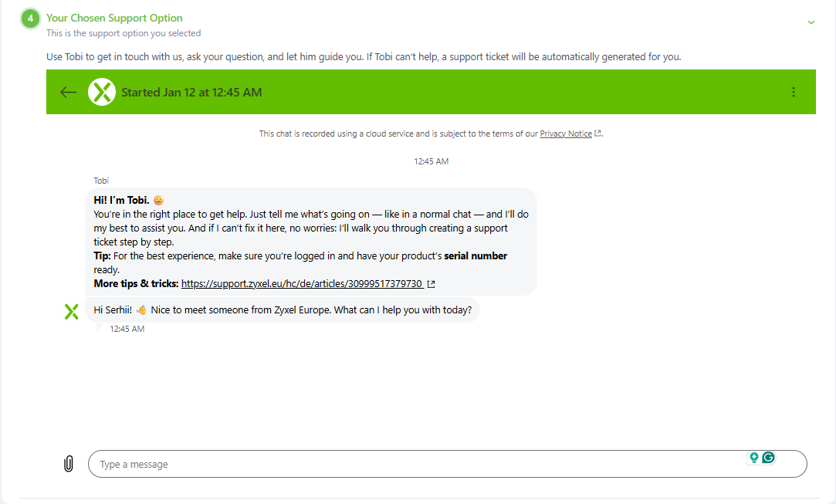Click the paperclip attachment icon
836x504 pixels.
coord(69,464)
